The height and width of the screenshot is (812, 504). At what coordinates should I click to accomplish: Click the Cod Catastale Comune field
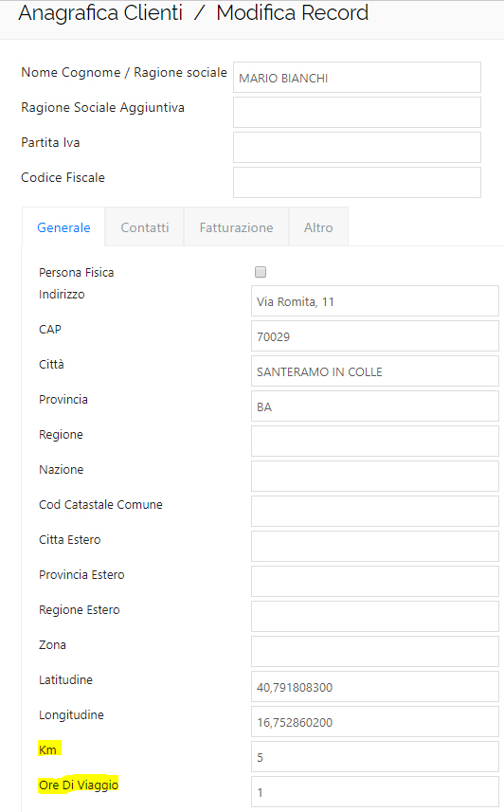pos(375,511)
